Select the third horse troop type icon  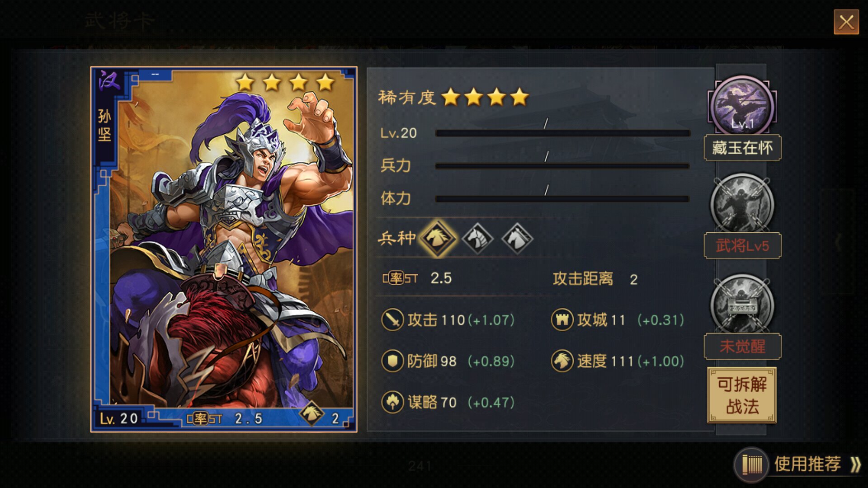[517, 238]
